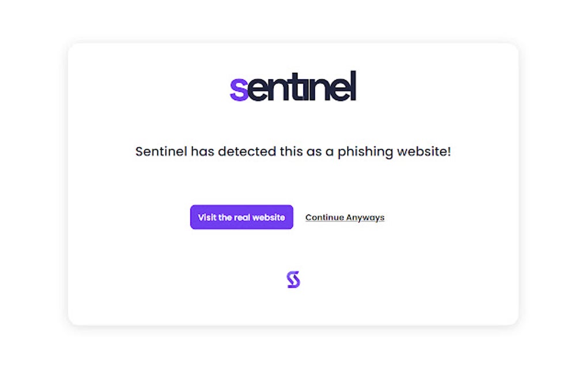Open the Sentinel homepage via the S emblem
This screenshot has height=368, width=588.
(x=294, y=279)
